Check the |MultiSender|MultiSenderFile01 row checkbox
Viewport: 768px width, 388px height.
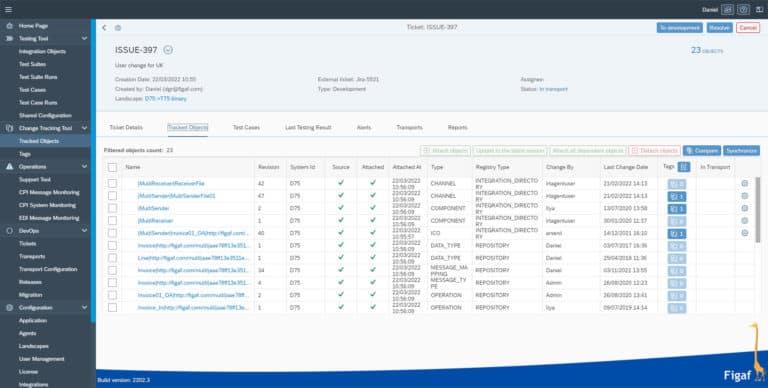pyautogui.click(x=113, y=196)
